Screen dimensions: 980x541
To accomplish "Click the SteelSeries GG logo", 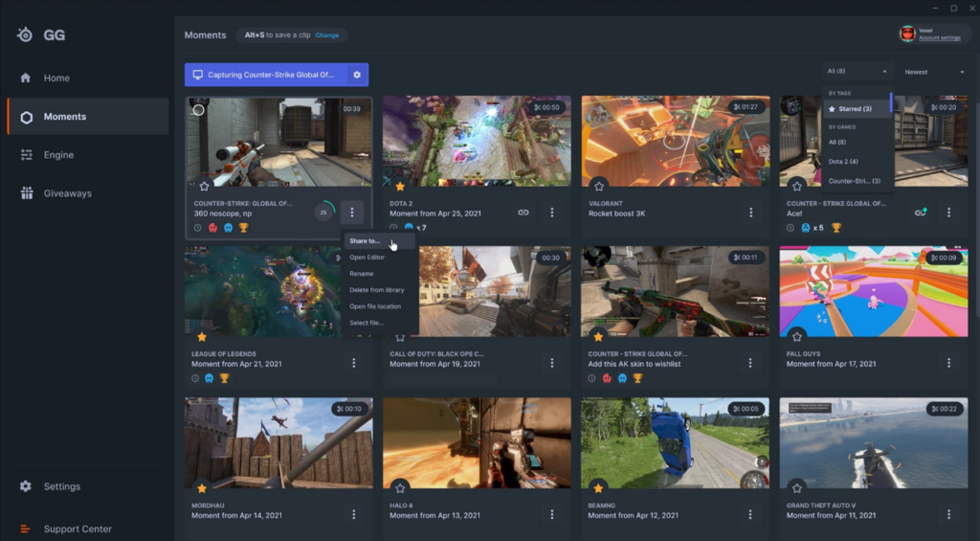I will pos(26,35).
